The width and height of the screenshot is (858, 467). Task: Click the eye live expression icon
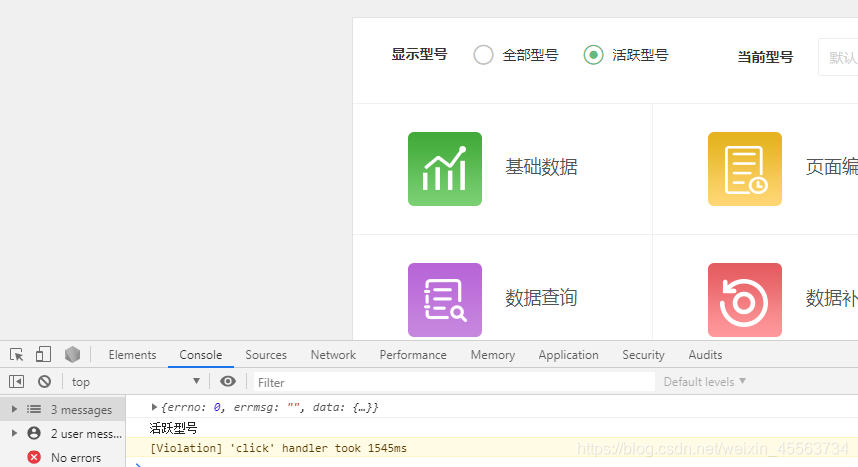(228, 382)
